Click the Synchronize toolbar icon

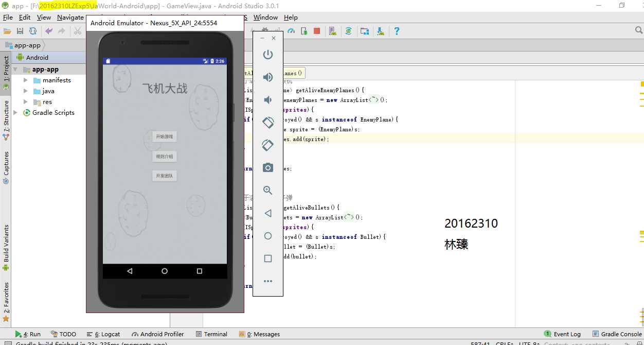tap(33, 31)
